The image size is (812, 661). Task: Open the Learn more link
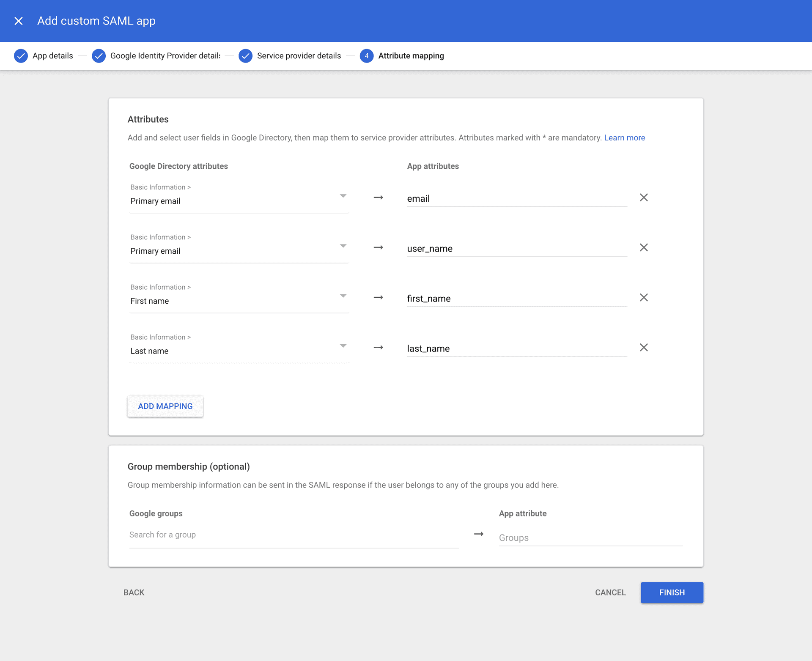point(625,137)
